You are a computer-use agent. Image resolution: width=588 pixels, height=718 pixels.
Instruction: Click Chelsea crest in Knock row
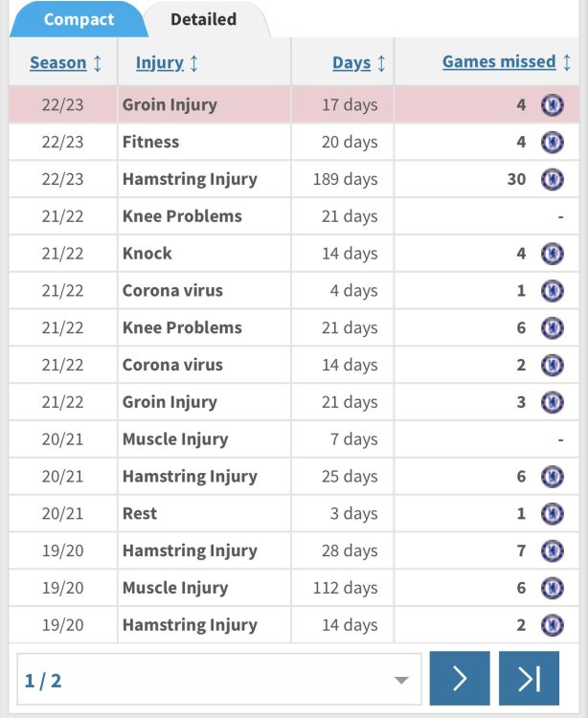click(x=552, y=254)
